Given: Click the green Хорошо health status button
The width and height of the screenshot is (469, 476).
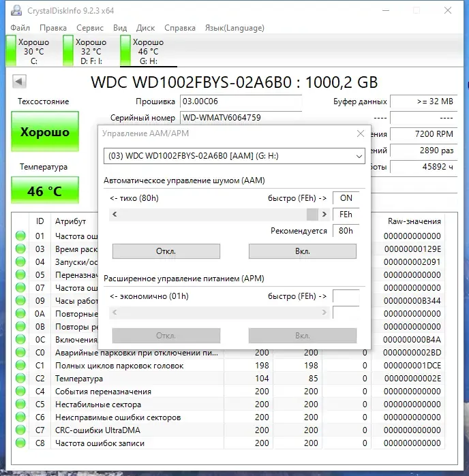Looking at the screenshot, I should (45, 131).
